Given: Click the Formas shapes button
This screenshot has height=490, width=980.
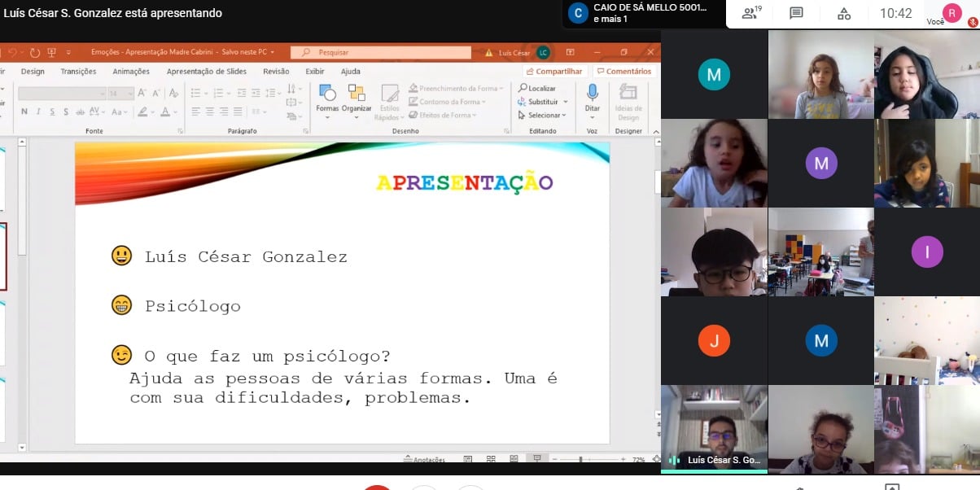Looking at the screenshot, I should (x=327, y=102).
